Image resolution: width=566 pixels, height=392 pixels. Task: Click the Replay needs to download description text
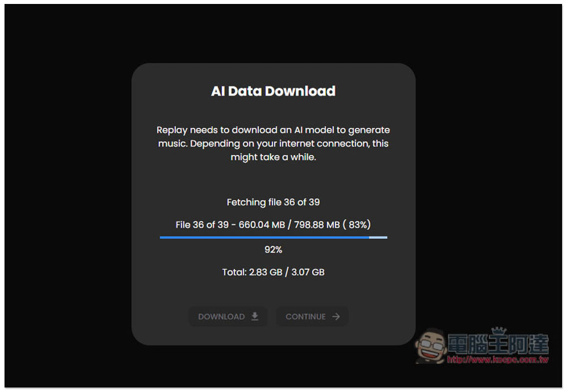[273, 144]
